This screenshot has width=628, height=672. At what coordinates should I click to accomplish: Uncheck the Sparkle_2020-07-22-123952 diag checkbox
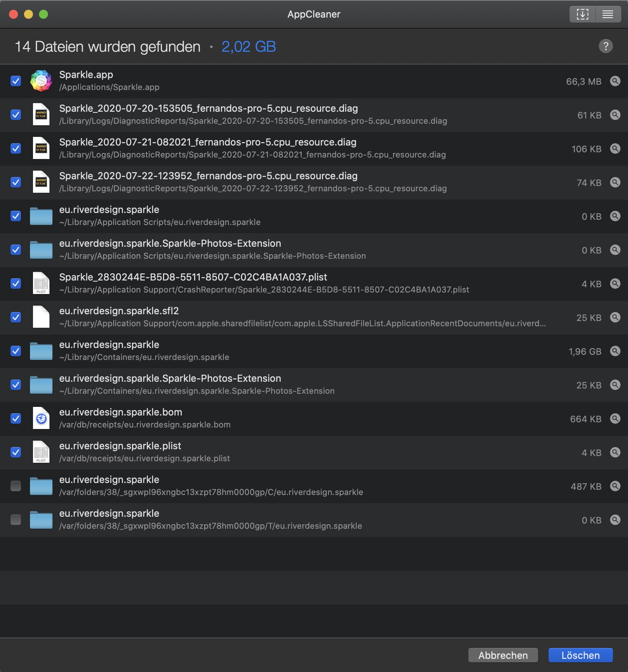[x=16, y=182]
